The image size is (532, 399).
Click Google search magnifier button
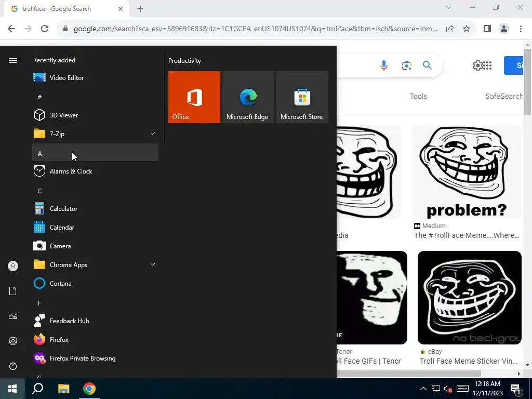[x=427, y=65]
